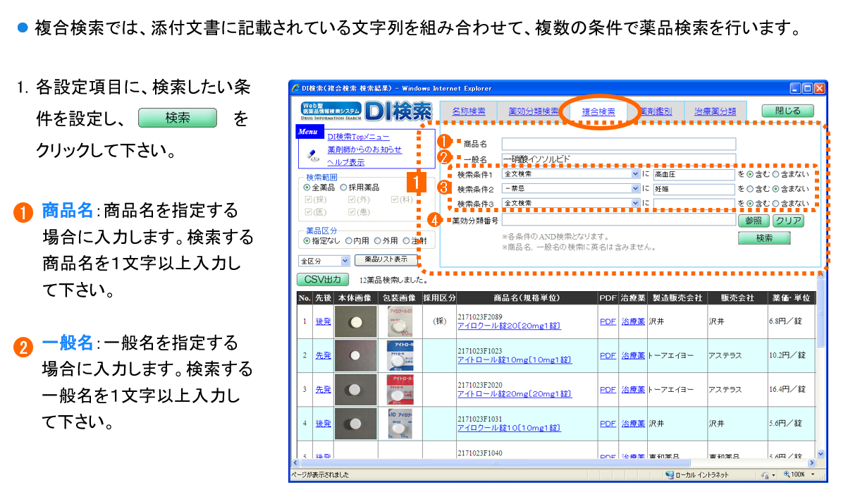Select 含まない for 検索条件1

click(776, 174)
